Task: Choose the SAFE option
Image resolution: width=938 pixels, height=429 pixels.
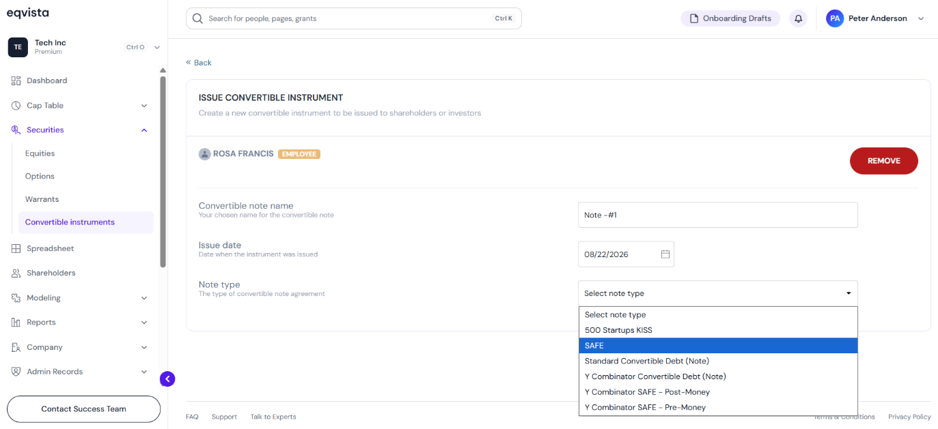Action: coord(718,346)
